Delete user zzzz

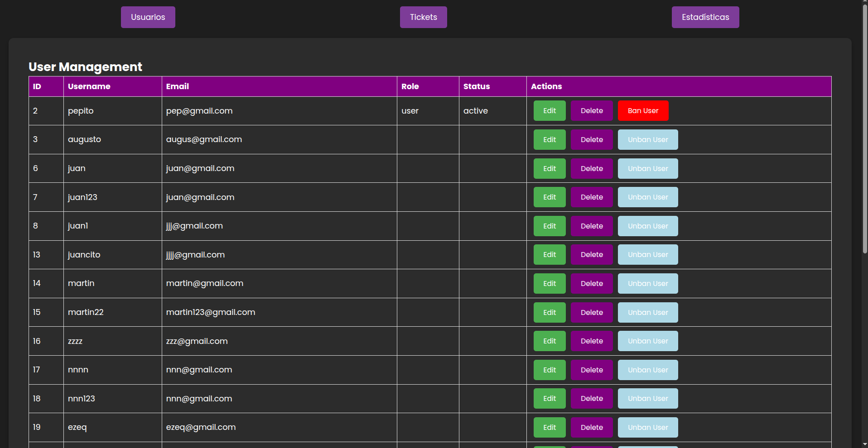tap(592, 341)
